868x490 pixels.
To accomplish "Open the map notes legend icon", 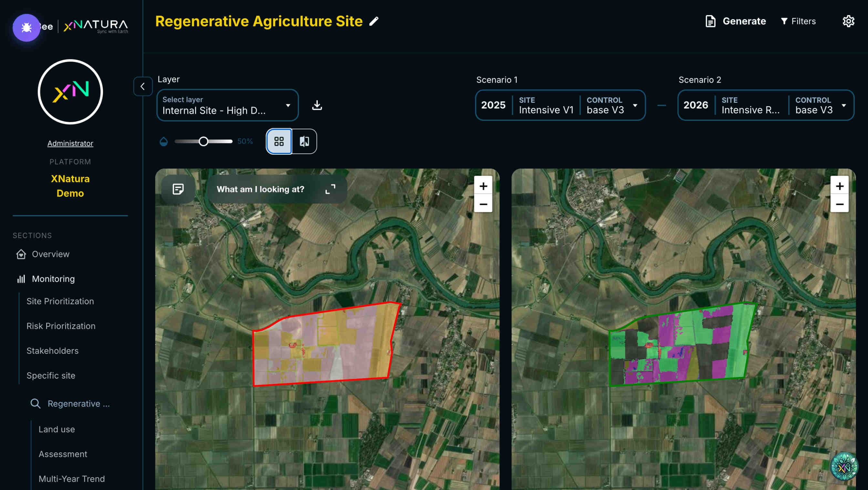I will coord(178,189).
